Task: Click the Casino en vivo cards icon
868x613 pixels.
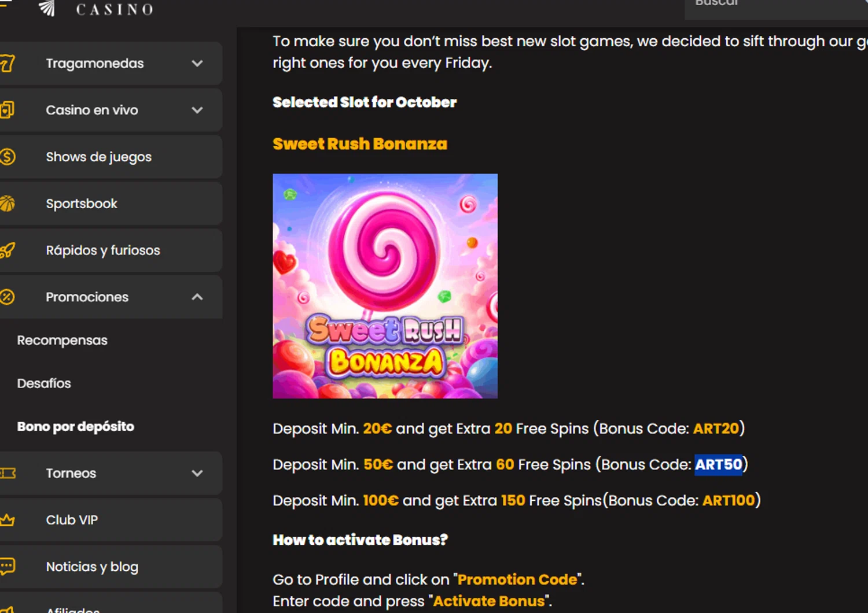Action: pyautogui.click(x=7, y=110)
